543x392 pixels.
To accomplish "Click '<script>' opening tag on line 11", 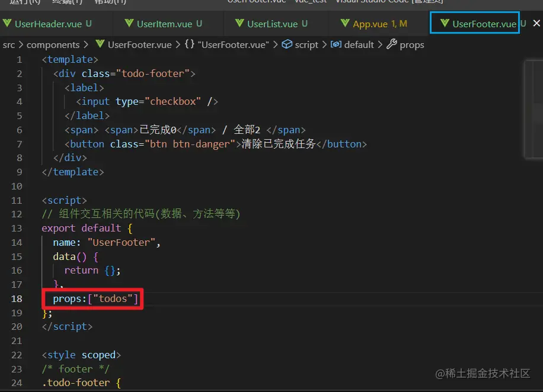I will coord(65,200).
